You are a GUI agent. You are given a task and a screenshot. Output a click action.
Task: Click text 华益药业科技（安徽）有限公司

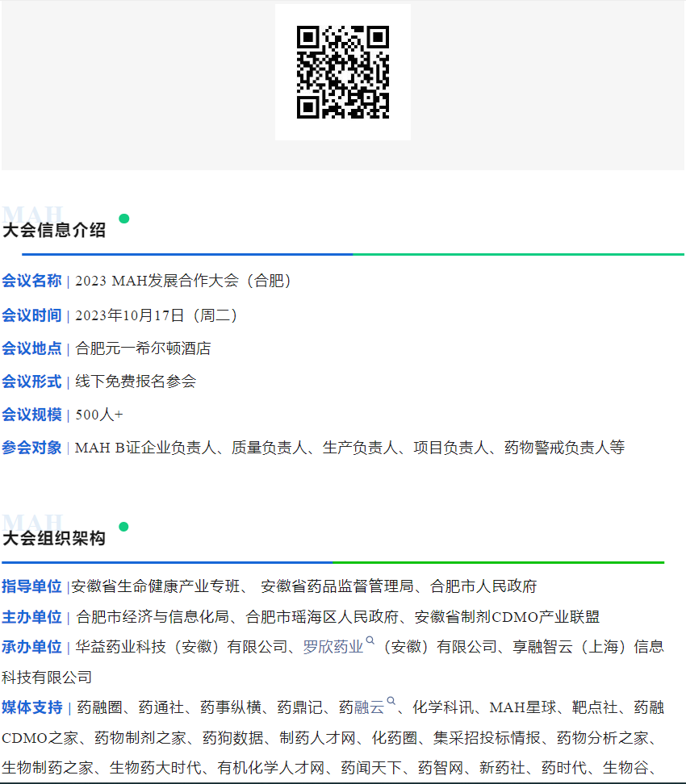pos(181,647)
